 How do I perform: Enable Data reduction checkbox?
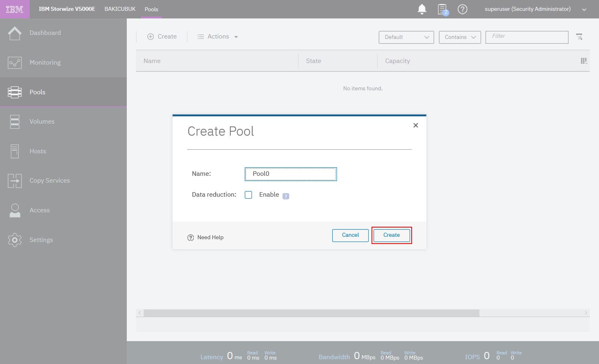click(x=248, y=195)
